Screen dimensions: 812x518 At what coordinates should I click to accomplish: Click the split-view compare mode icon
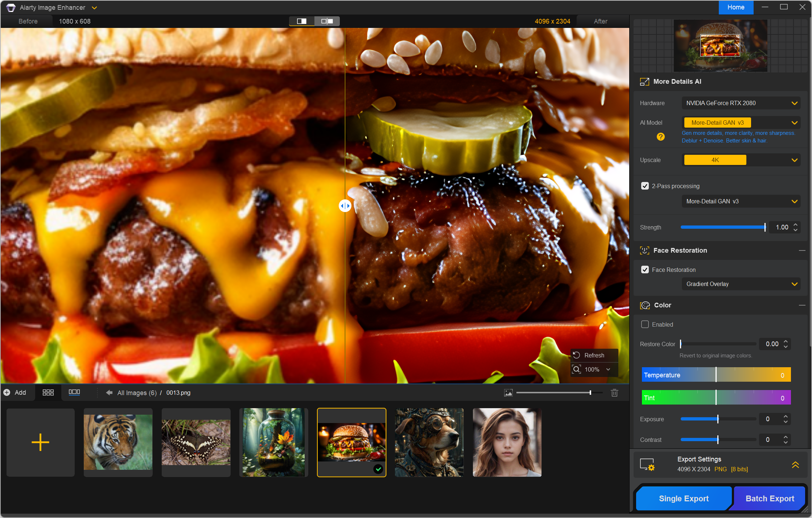[x=301, y=21]
